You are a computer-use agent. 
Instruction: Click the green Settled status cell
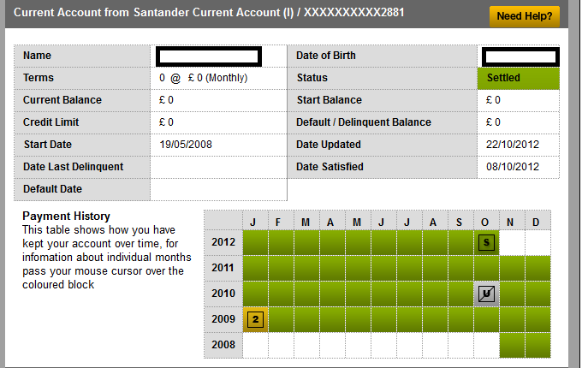[519, 78]
